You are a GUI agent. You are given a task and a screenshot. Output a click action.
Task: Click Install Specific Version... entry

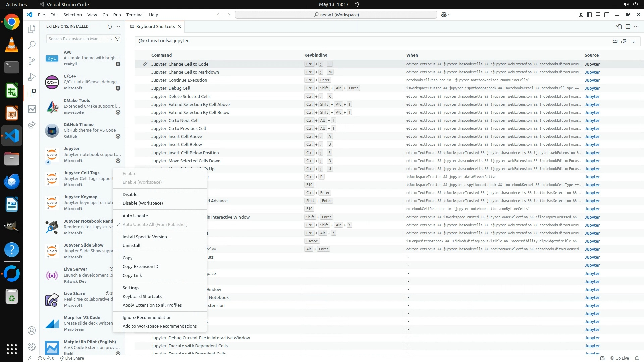(146, 237)
